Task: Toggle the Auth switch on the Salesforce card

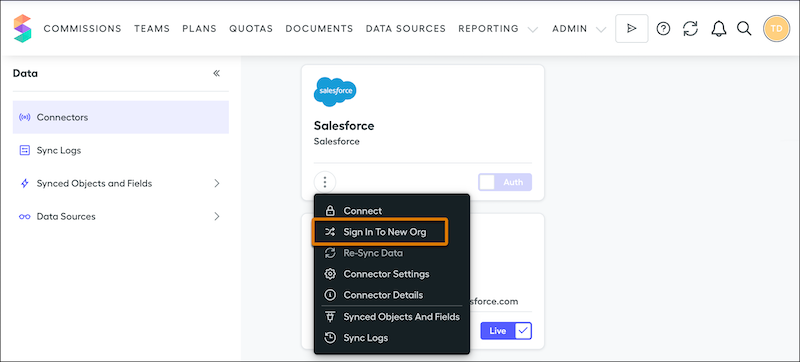Action: 505,182
